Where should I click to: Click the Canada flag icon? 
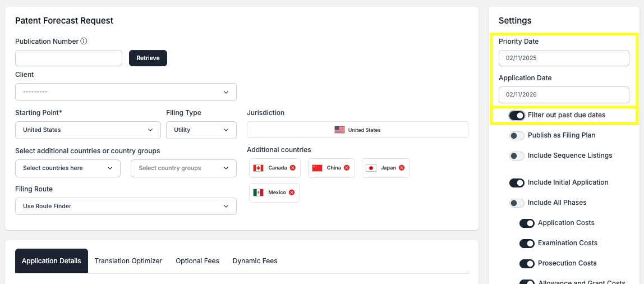click(x=259, y=168)
